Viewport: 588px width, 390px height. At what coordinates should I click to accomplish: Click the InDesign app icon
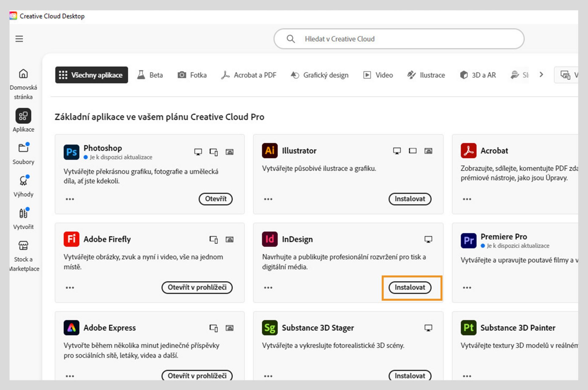(269, 239)
